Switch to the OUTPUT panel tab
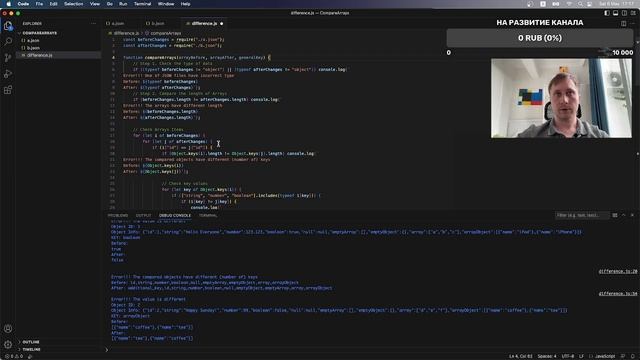 pyautogui.click(x=143, y=215)
